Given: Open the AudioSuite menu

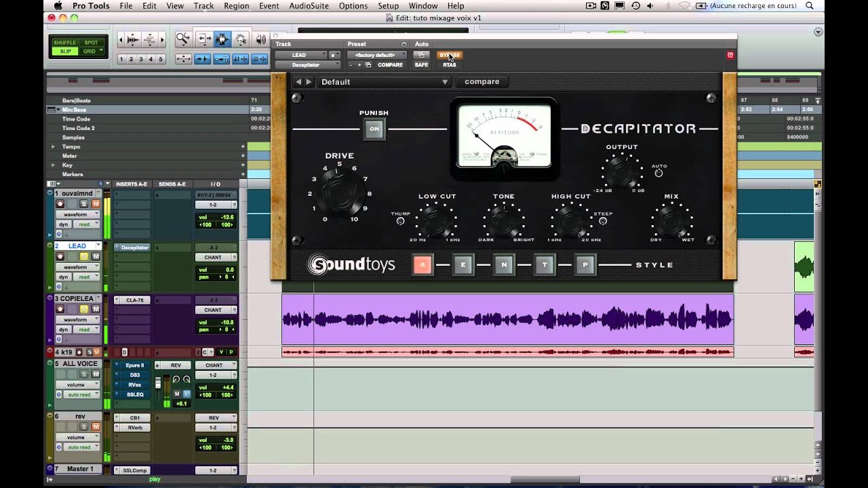Looking at the screenshot, I should pos(309,5).
